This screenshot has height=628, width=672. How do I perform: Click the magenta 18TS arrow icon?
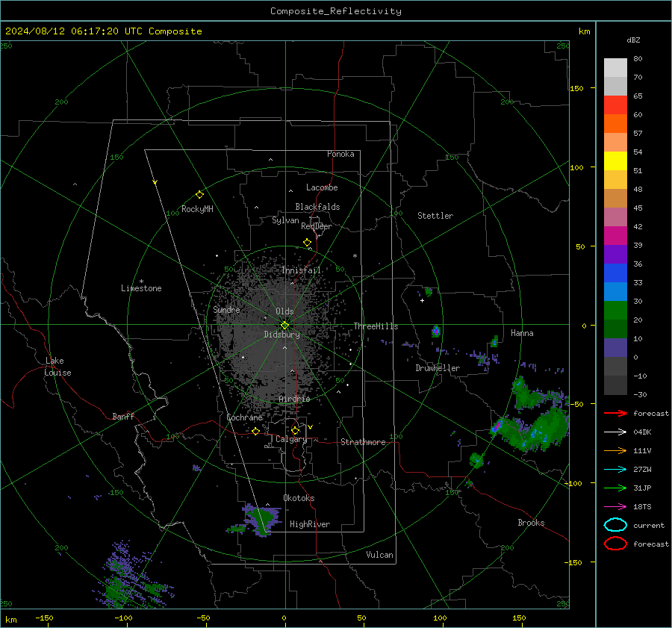pos(615,507)
